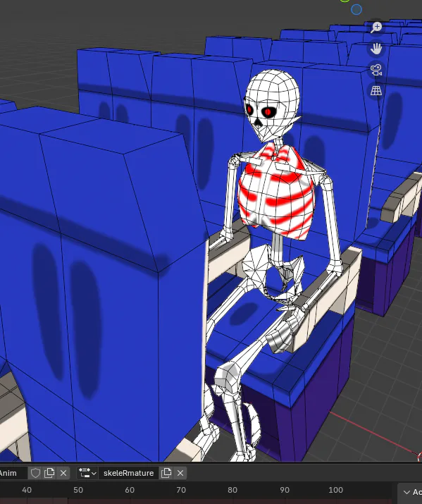Click frame 60 on the timeline ruler
Image resolution: width=422 pixels, height=504 pixels.
[x=130, y=490]
